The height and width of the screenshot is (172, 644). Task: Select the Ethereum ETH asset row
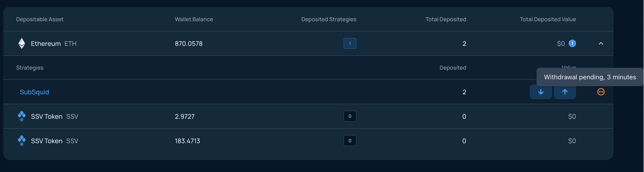tap(308, 43)
